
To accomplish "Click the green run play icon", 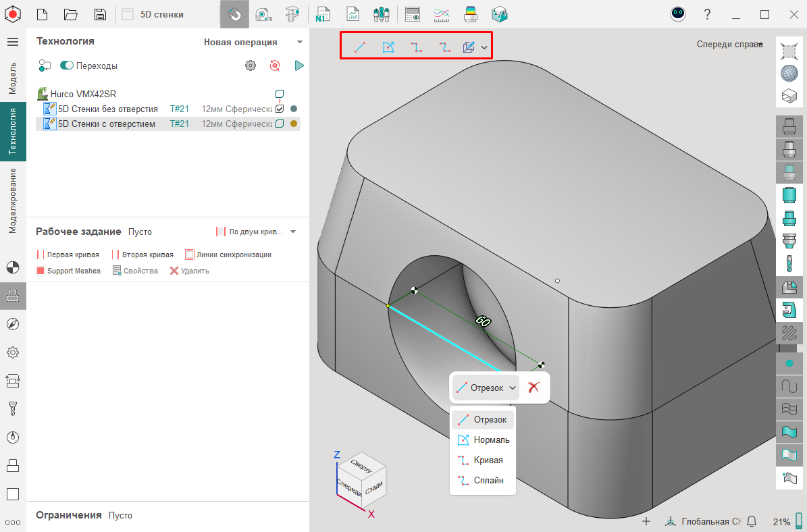I will [299, 65].
